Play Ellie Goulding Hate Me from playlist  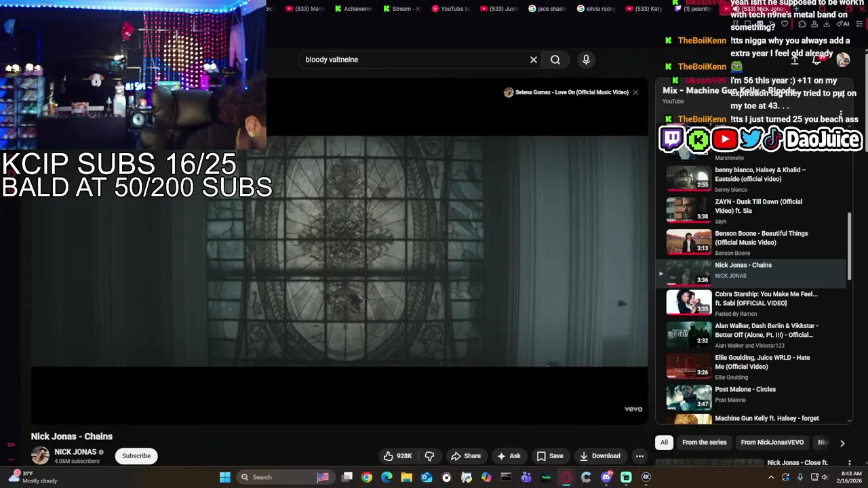click(751, 367)
